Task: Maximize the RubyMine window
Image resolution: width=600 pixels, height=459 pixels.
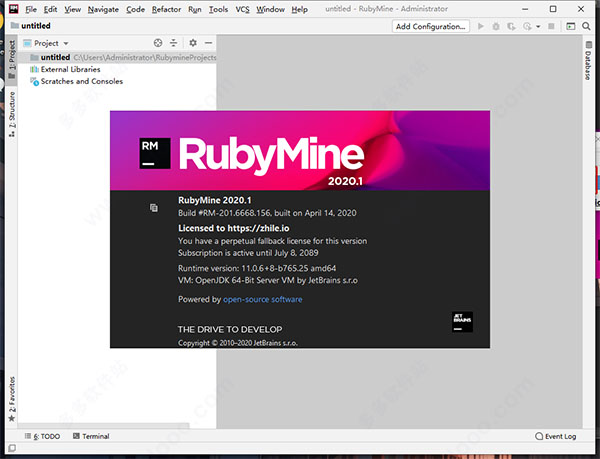Action: [553, 9]
